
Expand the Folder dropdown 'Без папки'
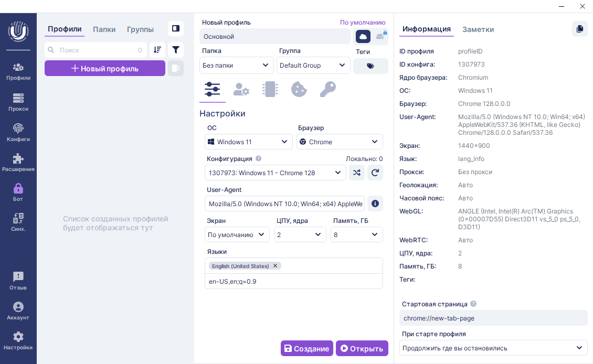click(236, 66)
